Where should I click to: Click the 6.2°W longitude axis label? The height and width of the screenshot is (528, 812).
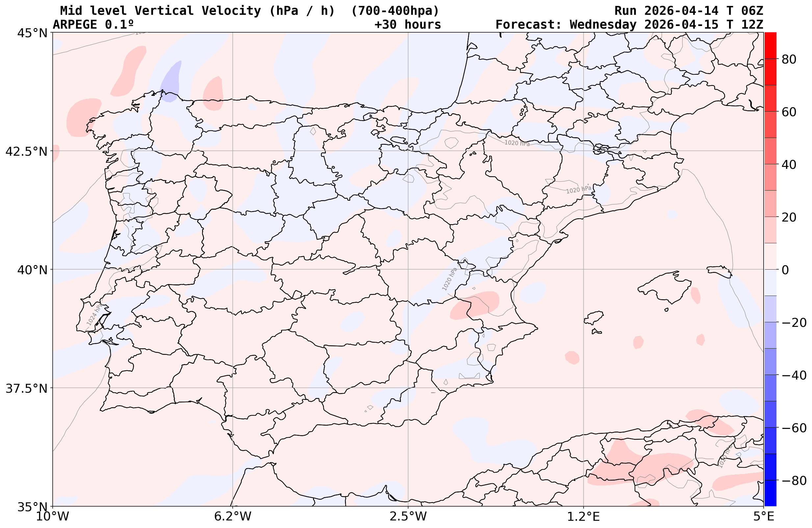click(233, 516)
